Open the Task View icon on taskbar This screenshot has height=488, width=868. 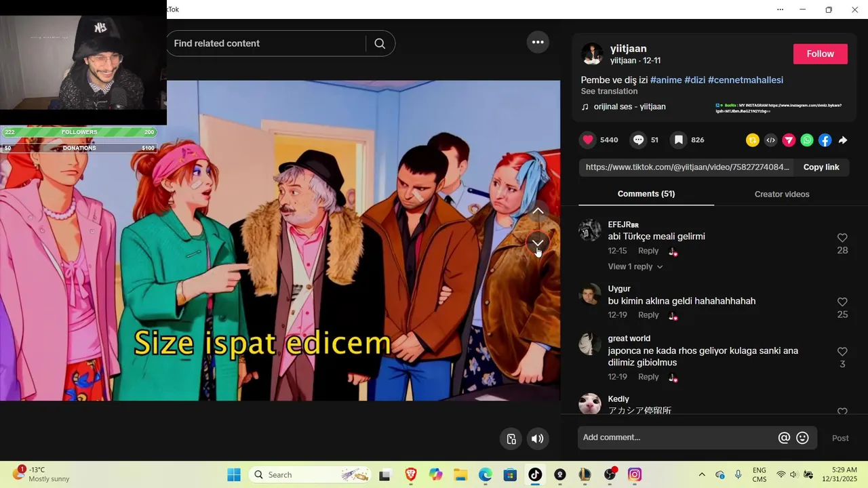(385, 475)
